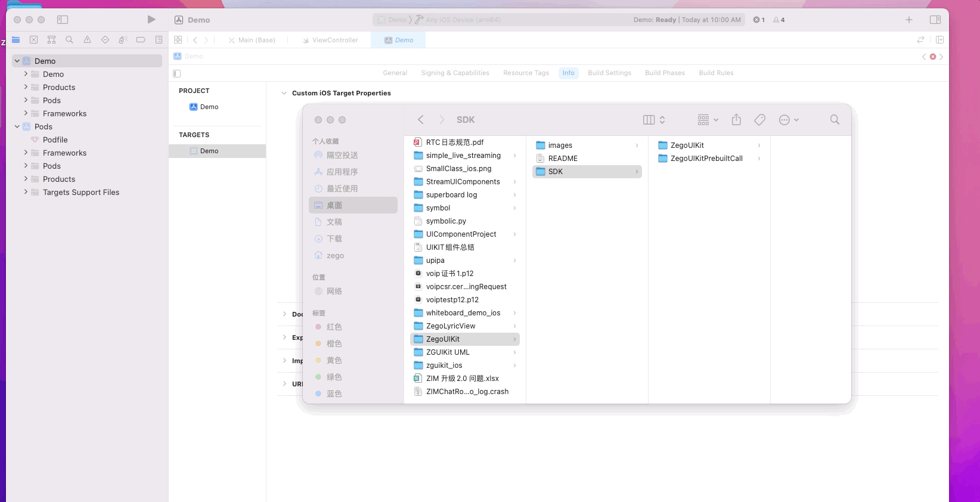Collapse Custom iOS Target Properties section
This screenshot has width=980, height=502.
pyautogui.click(x=284, y=93)
